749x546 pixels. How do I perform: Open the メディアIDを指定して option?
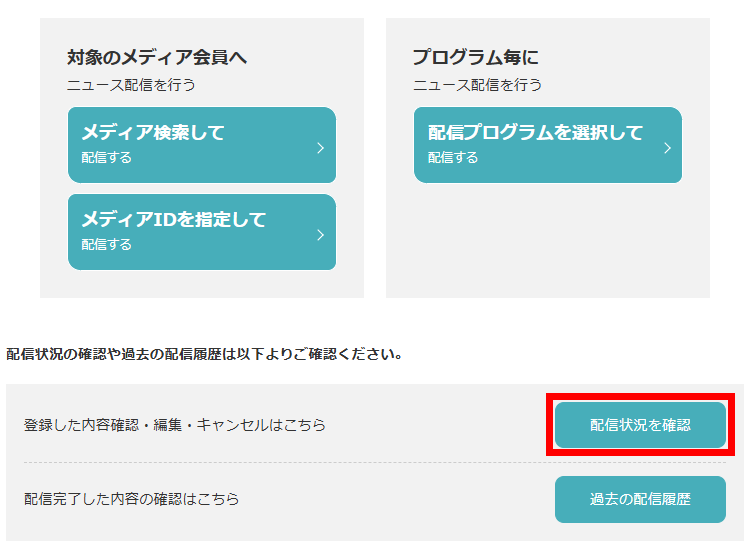click(200, 231)
